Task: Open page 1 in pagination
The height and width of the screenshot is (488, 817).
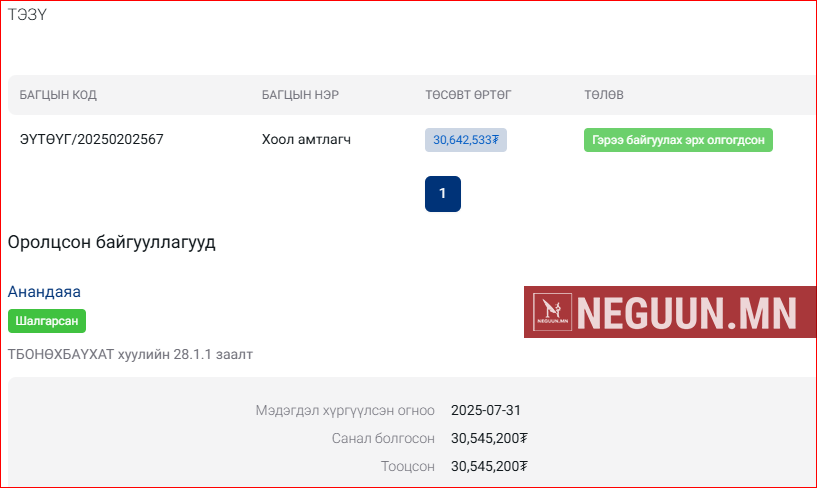Action: coord(442,194)
